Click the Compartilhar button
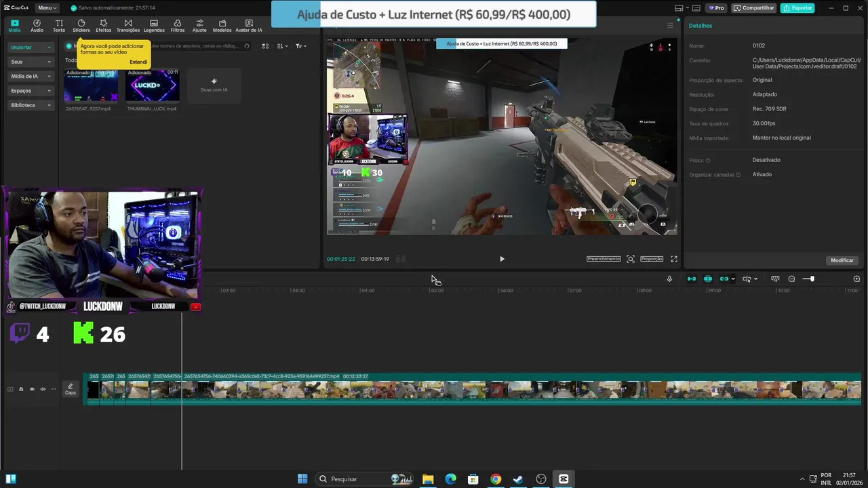Viewport: 868px width, 488px height. 754,7
